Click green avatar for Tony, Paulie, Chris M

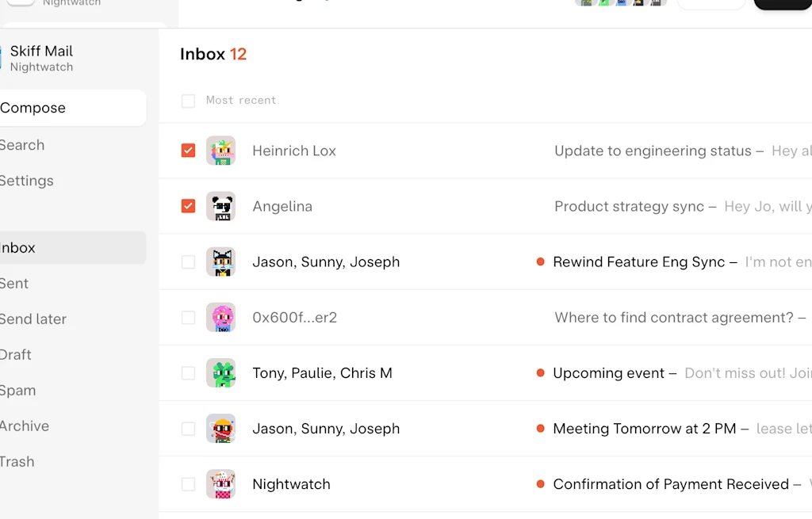[220, 373]
